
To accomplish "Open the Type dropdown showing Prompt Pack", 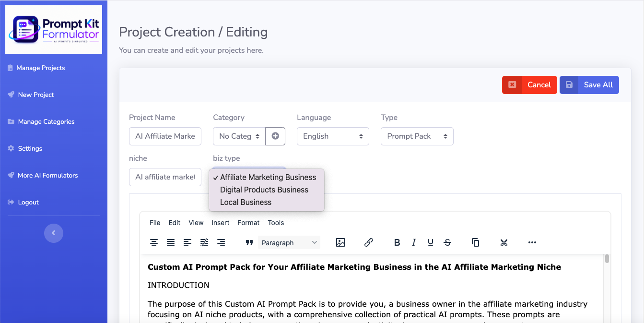I will (x=417, y=136).
